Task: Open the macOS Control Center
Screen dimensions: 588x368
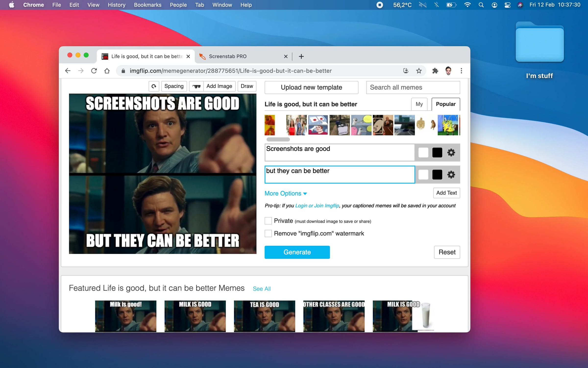Action: click(x=507, y=5)
